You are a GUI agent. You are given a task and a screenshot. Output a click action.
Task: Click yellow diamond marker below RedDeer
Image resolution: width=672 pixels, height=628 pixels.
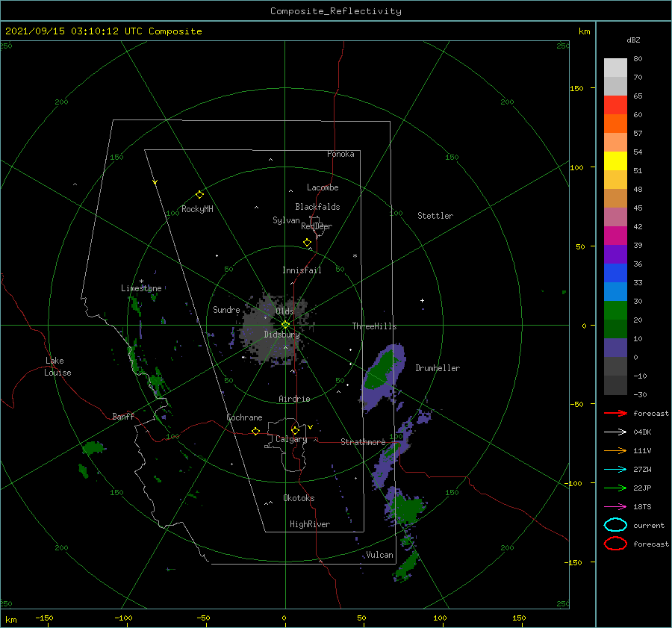[x=307, y=243]
